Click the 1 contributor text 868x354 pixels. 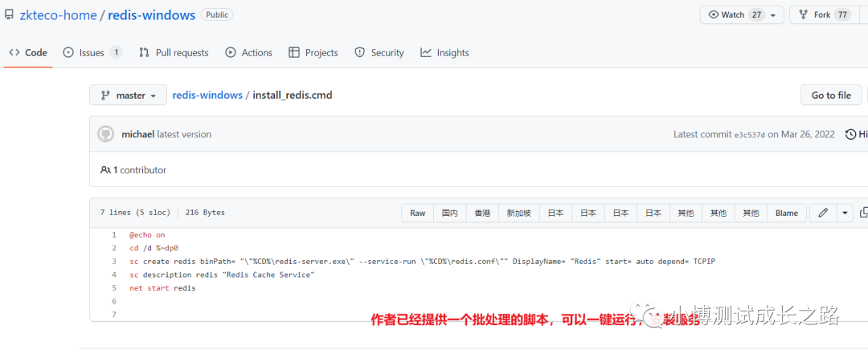click(140, 170)
